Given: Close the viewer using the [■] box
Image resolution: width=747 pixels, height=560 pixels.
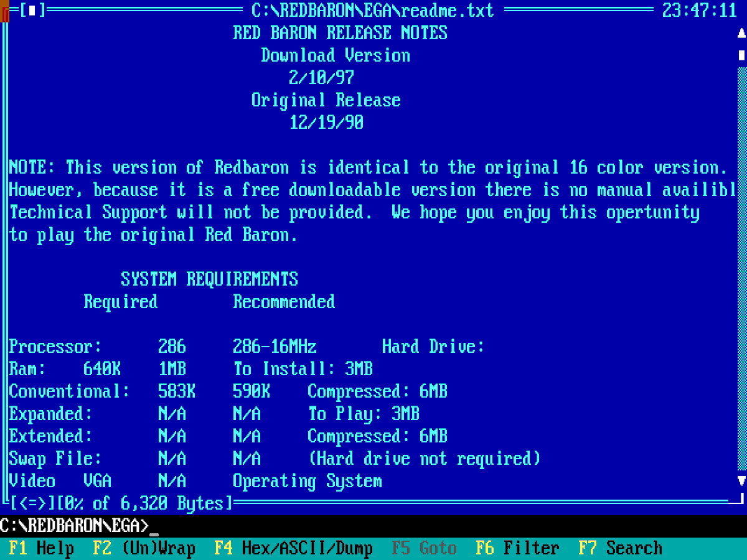Looking at the screenshot, I should pyautogui.click(x=32, y=11).
